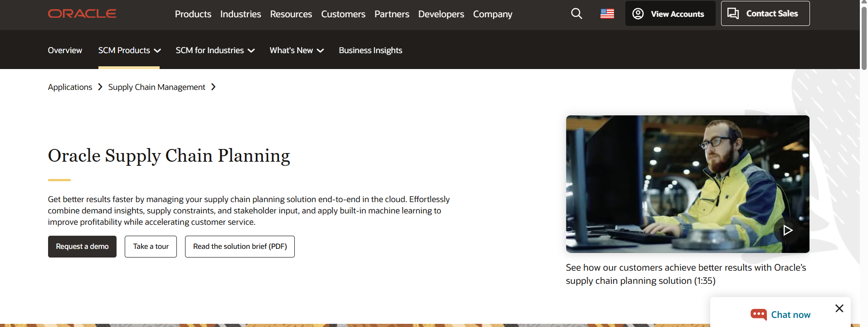This screenshot has width=868, height=327.
Task: Open the solution brief PDF
Action: point(240,247)
